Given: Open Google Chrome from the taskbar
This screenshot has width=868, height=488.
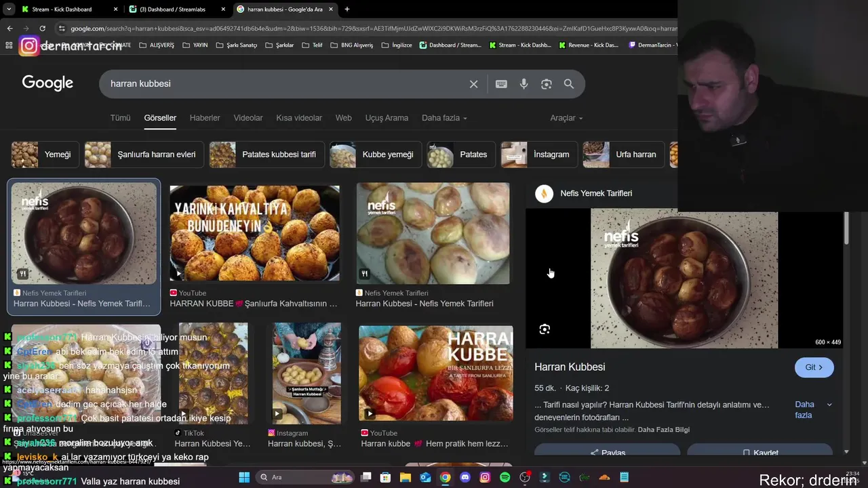Looking at the screenshot, I should (x=445, y=477).
